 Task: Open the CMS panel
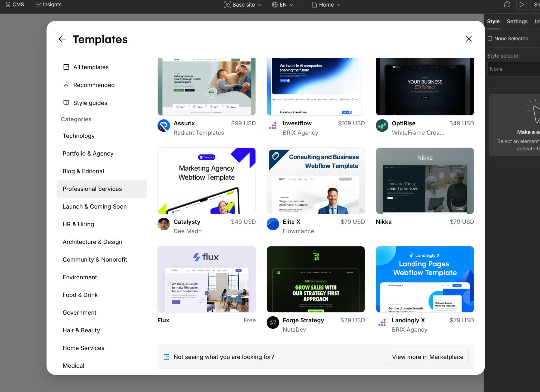tap(15, 4)
